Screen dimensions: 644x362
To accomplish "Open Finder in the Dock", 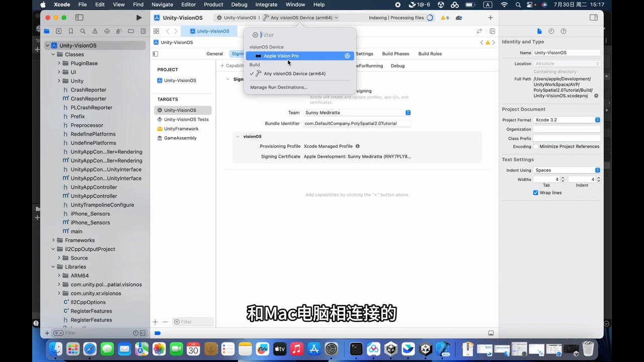I will click(55, 348).
